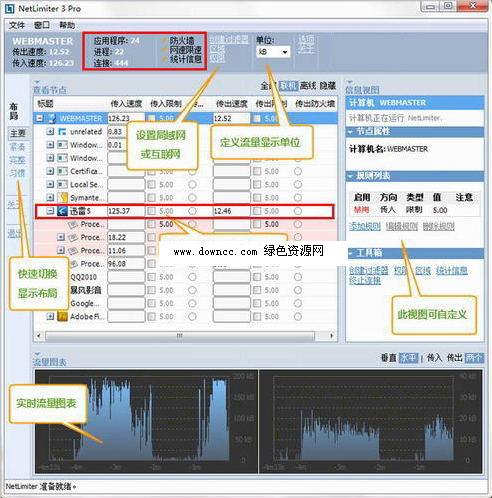The width and height of the screenshot is (492, 498).
Task: Enable incoming limit checkbox for WEBMASTER
Action: (x=151, y=118)
